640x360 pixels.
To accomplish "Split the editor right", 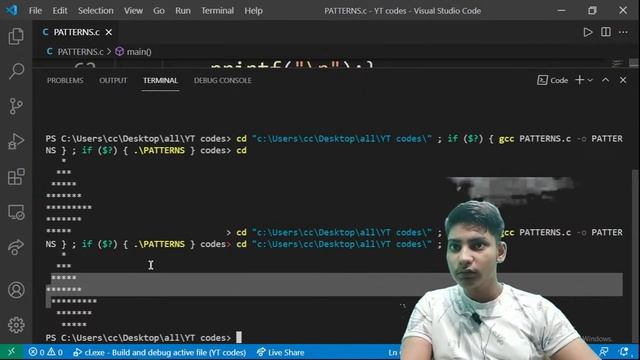I will click(x=606, y=32).
